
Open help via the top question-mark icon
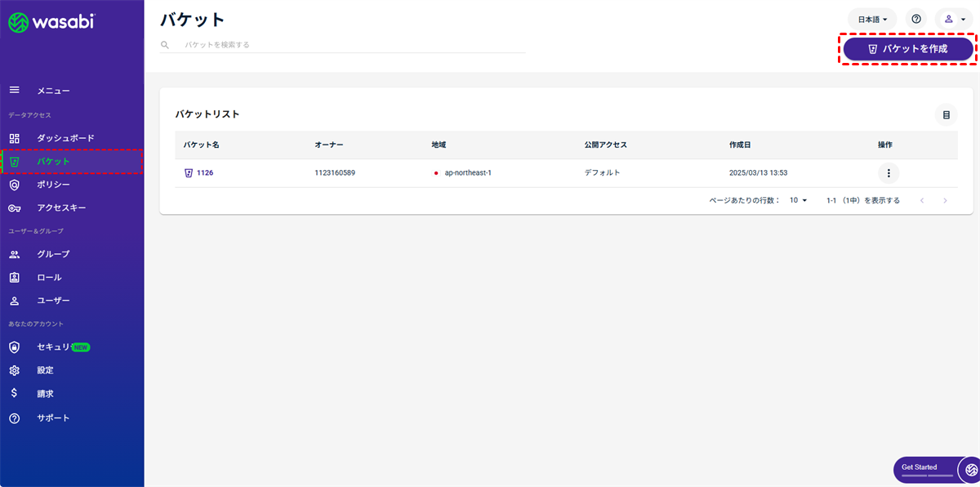click(x=916, y=19)
